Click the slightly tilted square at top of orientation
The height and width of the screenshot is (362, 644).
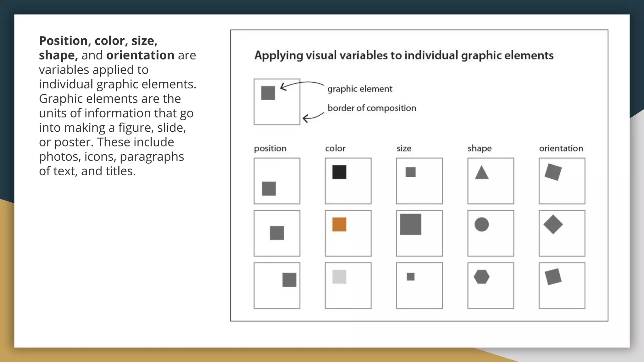(x=553, y=172)
